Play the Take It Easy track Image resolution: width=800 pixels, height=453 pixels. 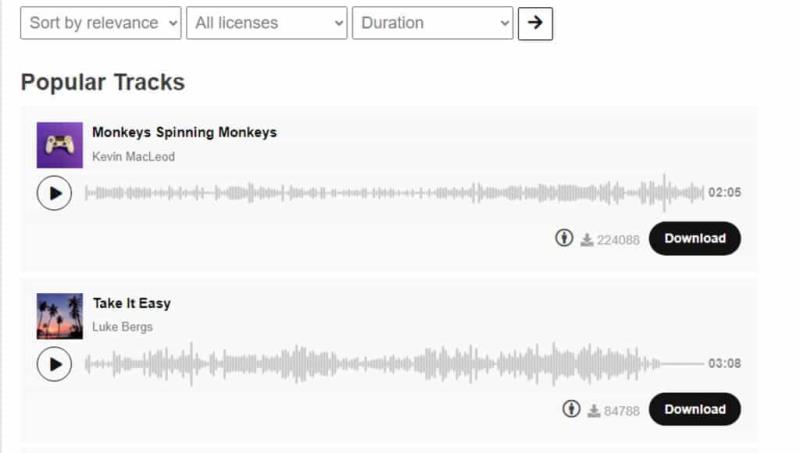tap(54, 364)
